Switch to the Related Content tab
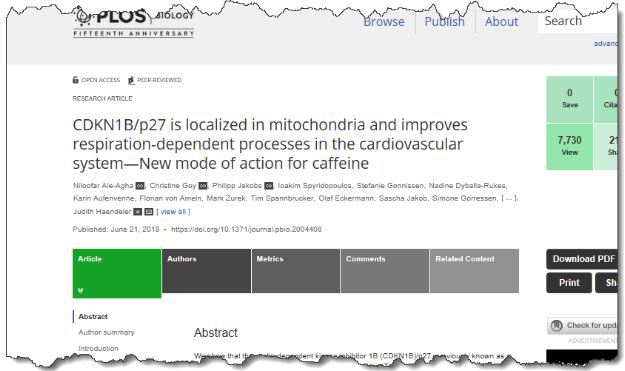Image resolution: width=625 pixels, height=371 pixels. pos(474,271)
